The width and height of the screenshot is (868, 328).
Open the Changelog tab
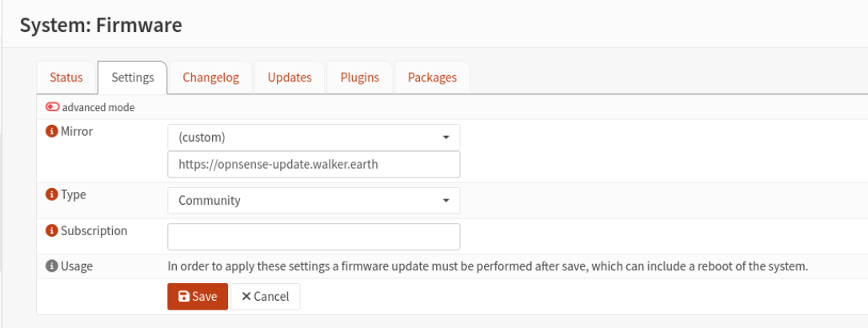coord(211,78)
